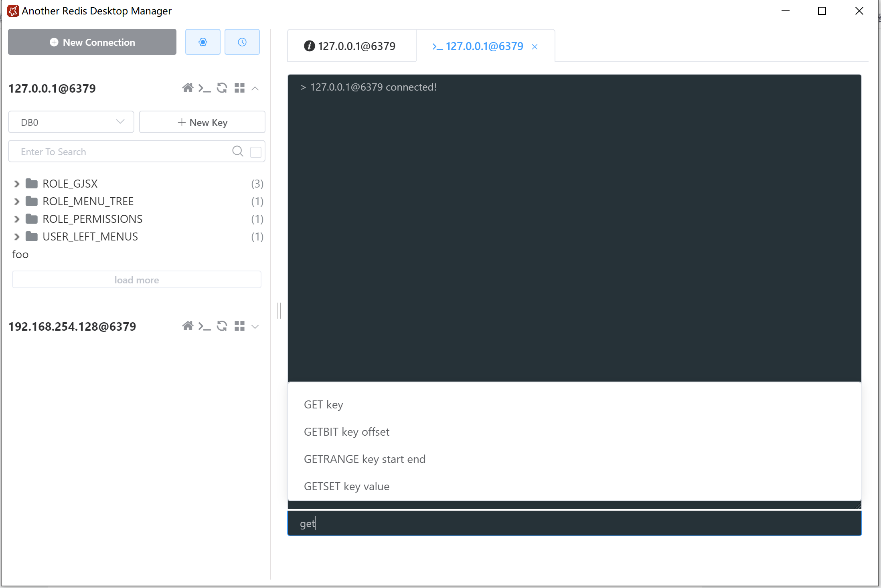Toggle exact search checkbox

(x=255, y=152)
